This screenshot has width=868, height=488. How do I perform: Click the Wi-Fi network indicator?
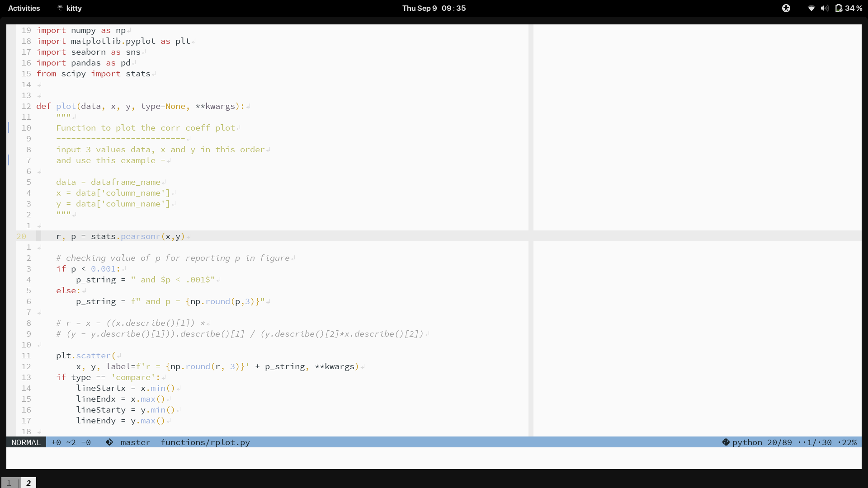[x=811, y=8]
